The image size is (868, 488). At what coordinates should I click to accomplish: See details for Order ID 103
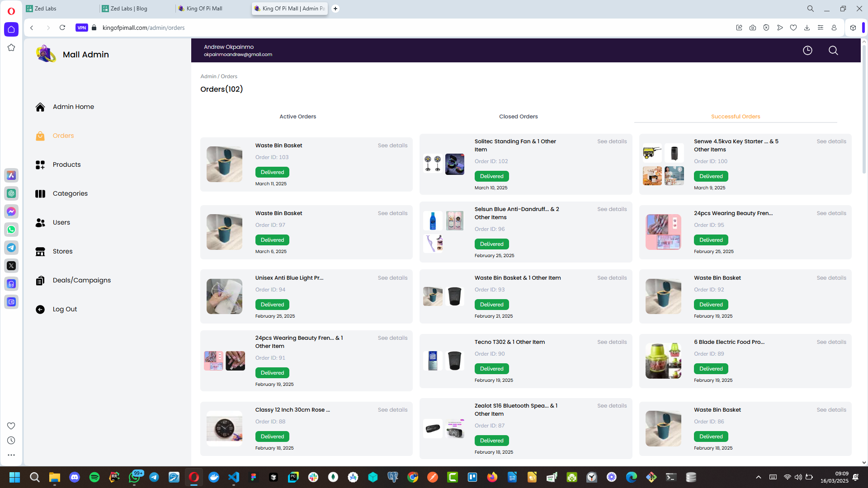pos(392,145)
